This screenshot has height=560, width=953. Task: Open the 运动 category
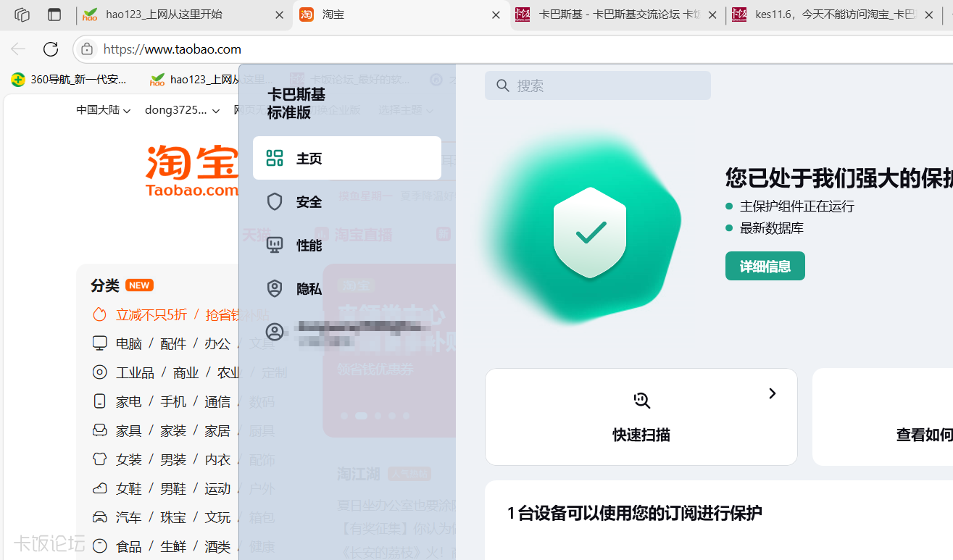click(x=217, y=488)
